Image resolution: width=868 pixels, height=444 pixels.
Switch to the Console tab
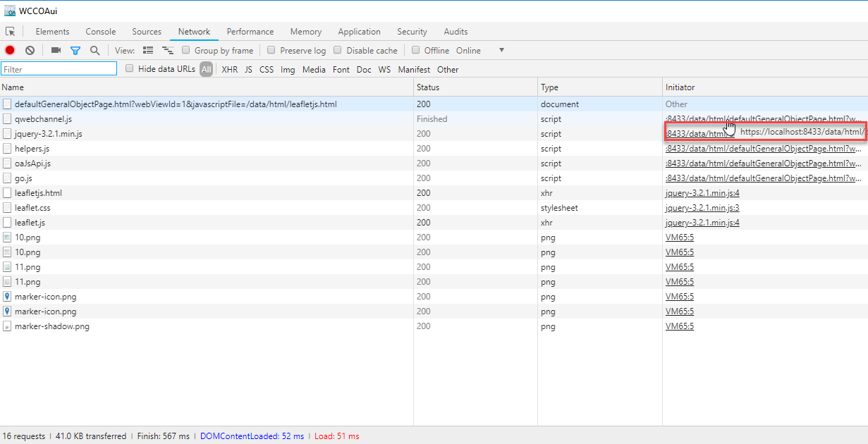pos(101,32)
